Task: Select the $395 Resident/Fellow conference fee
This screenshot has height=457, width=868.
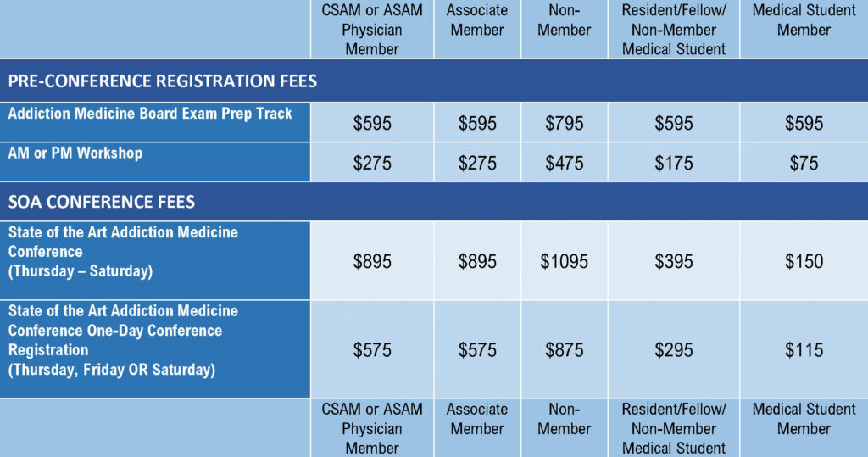Action: 674,262
